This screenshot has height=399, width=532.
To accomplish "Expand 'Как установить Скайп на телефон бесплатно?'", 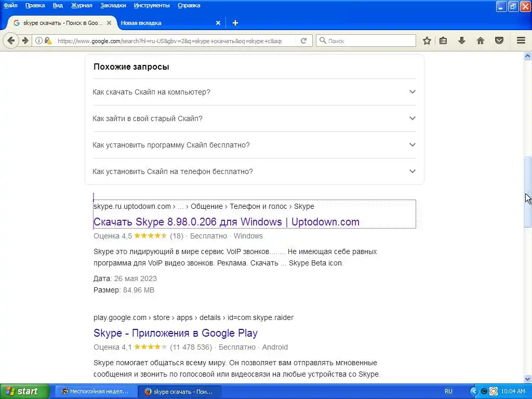I will point(254,171).
